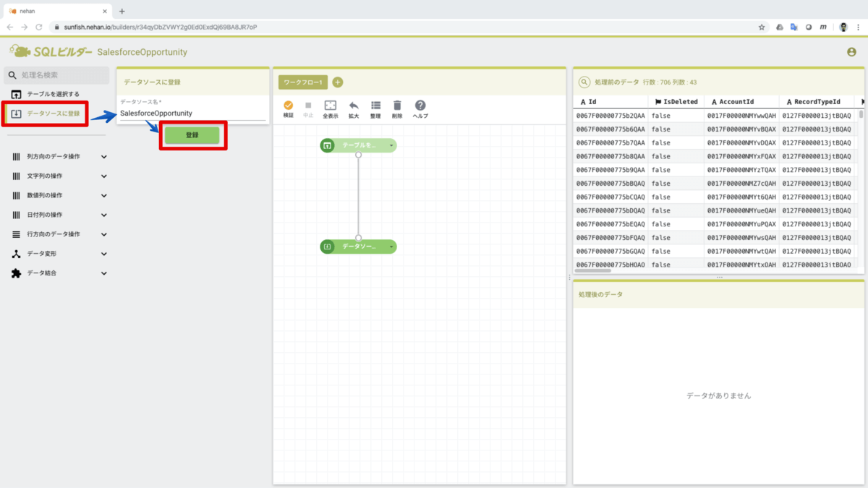Select the データソー… workflow node
Screen dimensions: 868x488
click(x=358, y=247)
